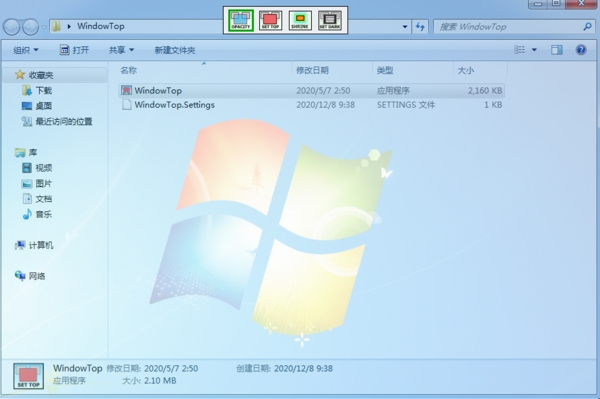
Task: Open 最近访问的位置 in navigation pane
Action: pos(64,122)
